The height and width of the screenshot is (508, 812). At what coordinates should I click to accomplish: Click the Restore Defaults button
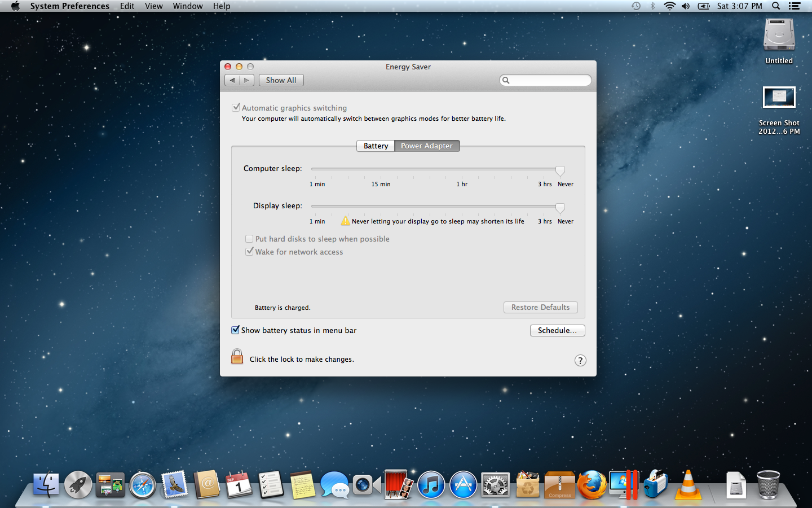click(x=540, y=307)
